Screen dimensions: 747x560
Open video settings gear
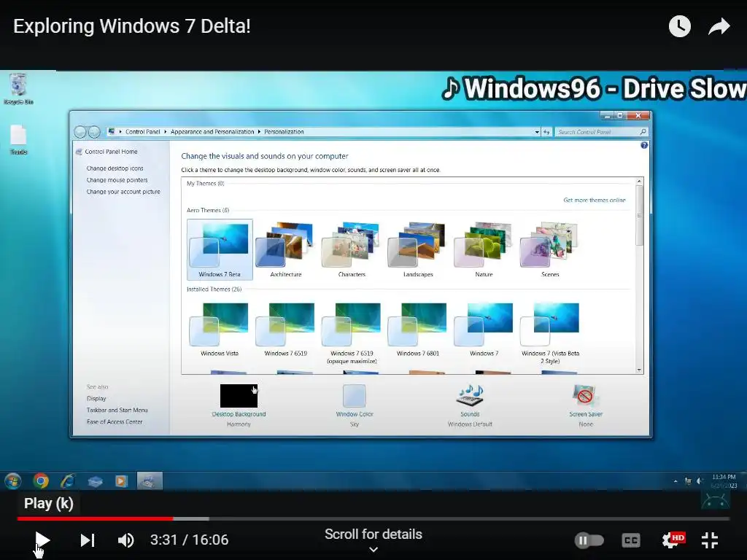point(673,540)
